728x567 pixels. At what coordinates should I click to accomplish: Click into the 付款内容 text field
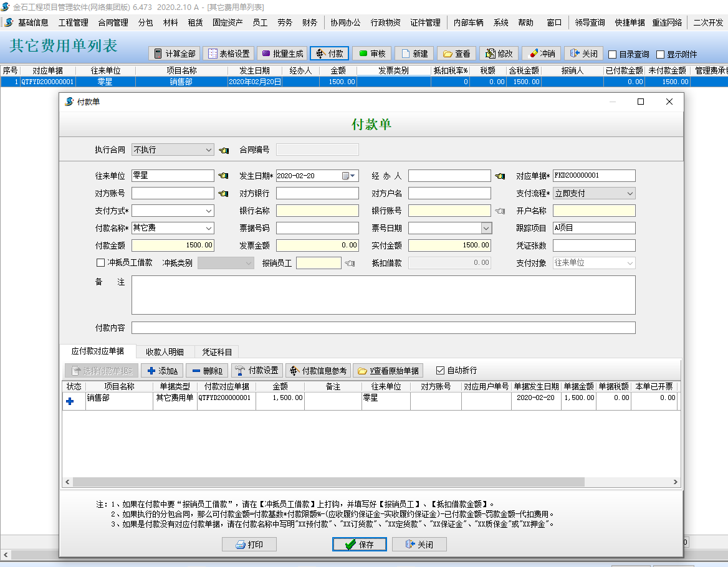[383, 328]
